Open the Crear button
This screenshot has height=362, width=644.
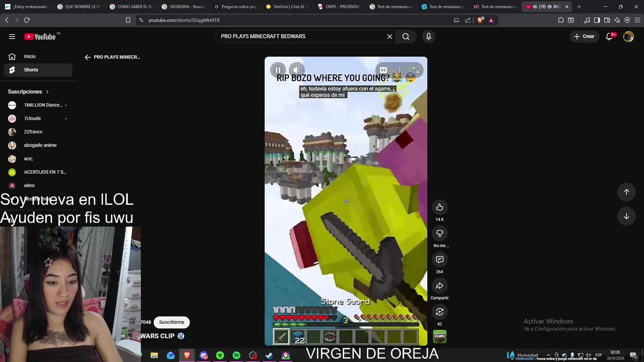[584, 36]
